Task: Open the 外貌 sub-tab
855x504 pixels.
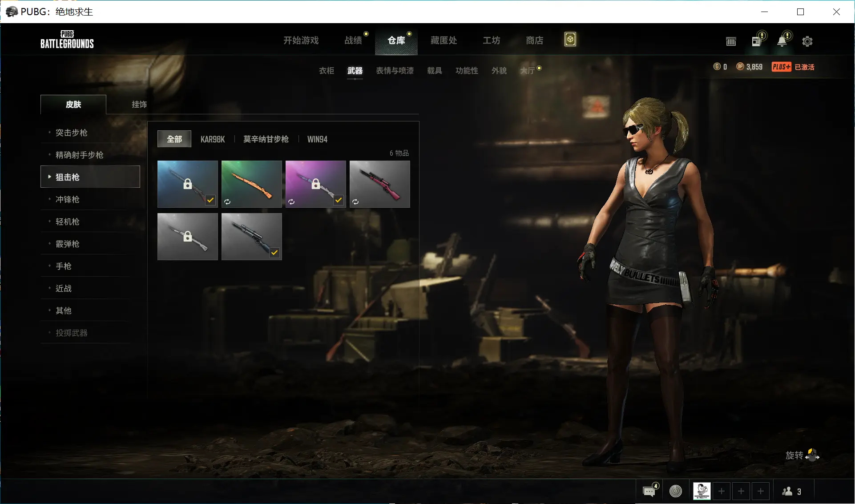Action: pyautogui.click(x=499, y=70)
